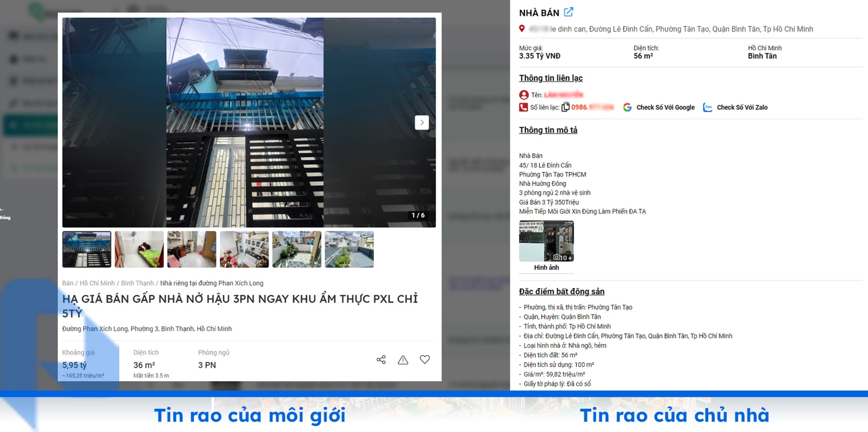The width and height of the screenshot is (868, 432).
Task: Select the third gallery thumbnail
Action: (192, 249)
